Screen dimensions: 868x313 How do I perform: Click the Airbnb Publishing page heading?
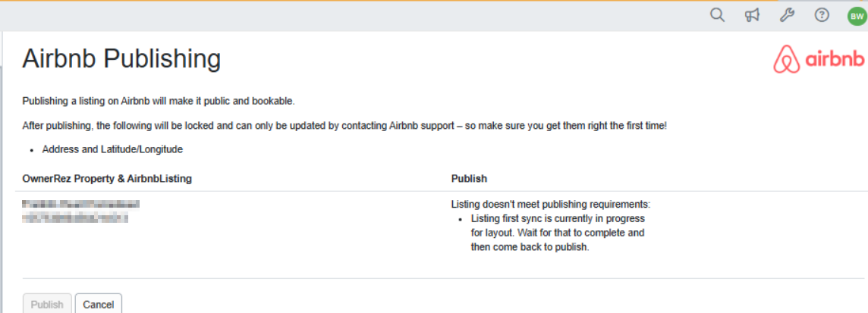click(x=121, y=59)
